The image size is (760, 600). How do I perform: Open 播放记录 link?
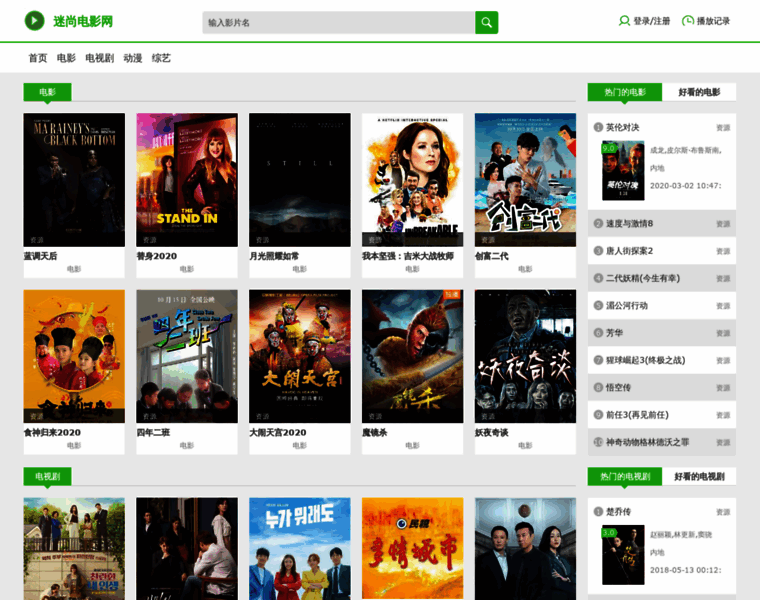point(713,21)
